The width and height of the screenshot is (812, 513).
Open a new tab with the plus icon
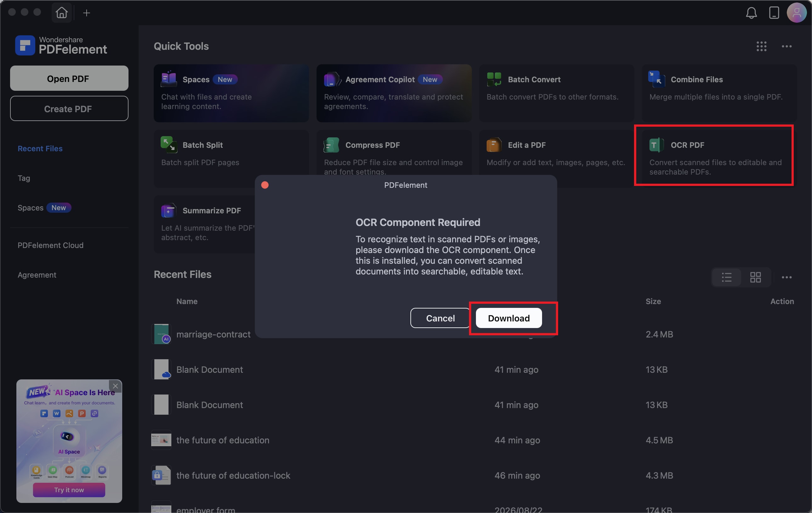[87, 13]
